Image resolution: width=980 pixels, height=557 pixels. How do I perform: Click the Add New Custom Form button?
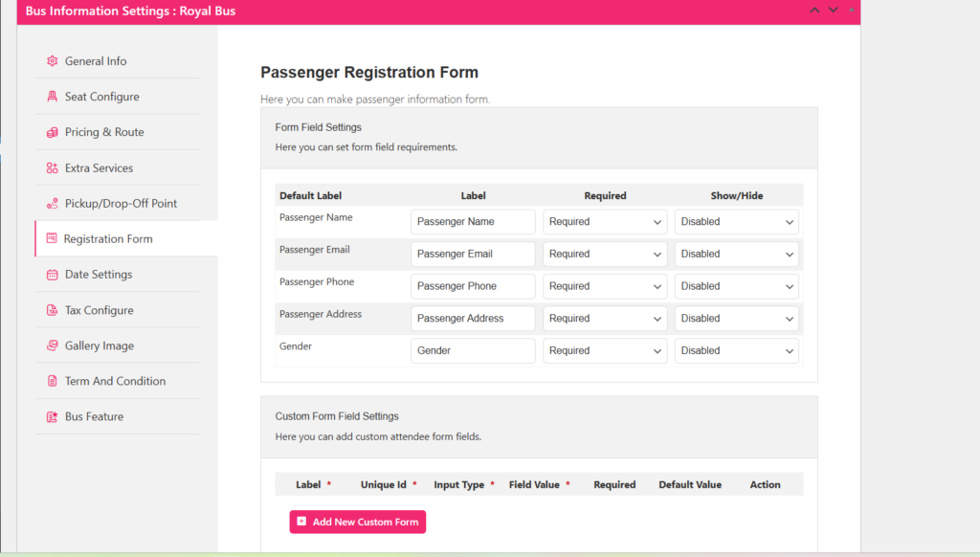click(357, 522)
